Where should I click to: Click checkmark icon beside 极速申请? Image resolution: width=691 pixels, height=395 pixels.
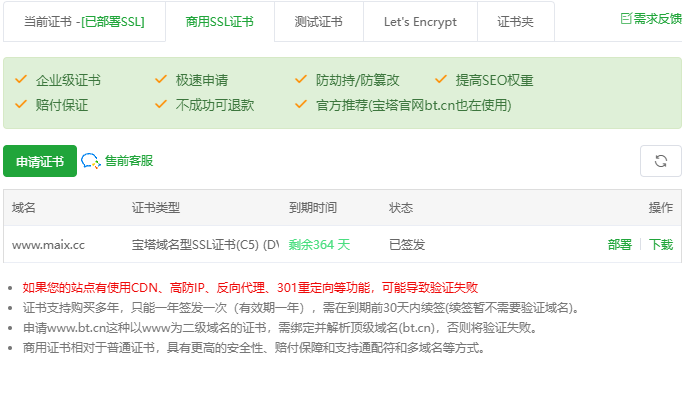point(161,79)
